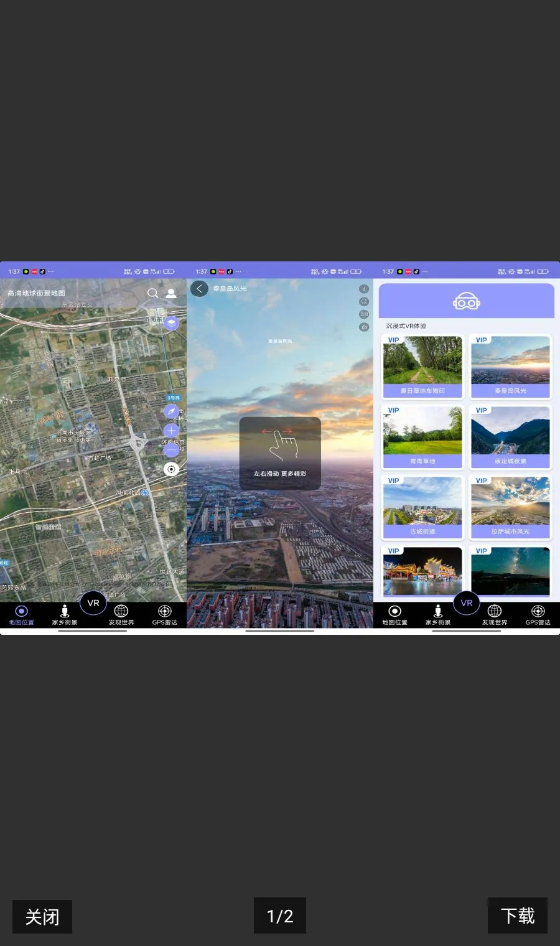The height and width of the screenshot is (946, 560).
Task: Tap the VR headset banner icon
Action: (x=467, y=302)
